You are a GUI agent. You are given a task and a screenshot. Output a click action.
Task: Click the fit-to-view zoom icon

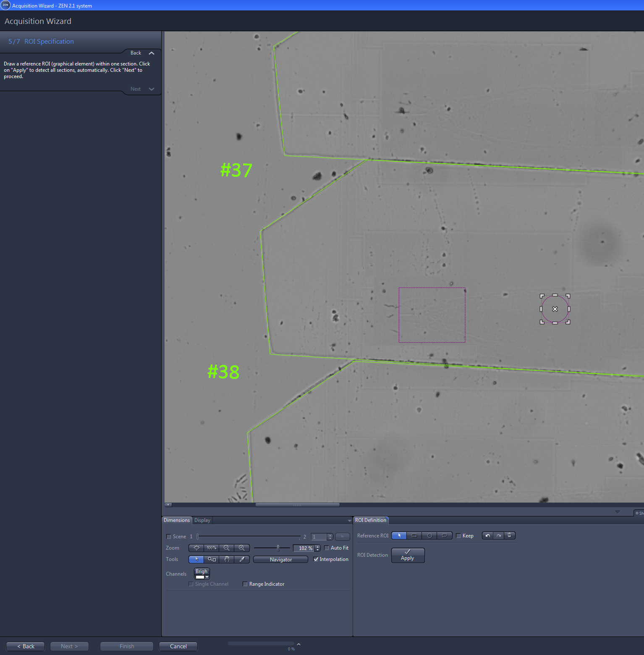click(x=196, y=548)
